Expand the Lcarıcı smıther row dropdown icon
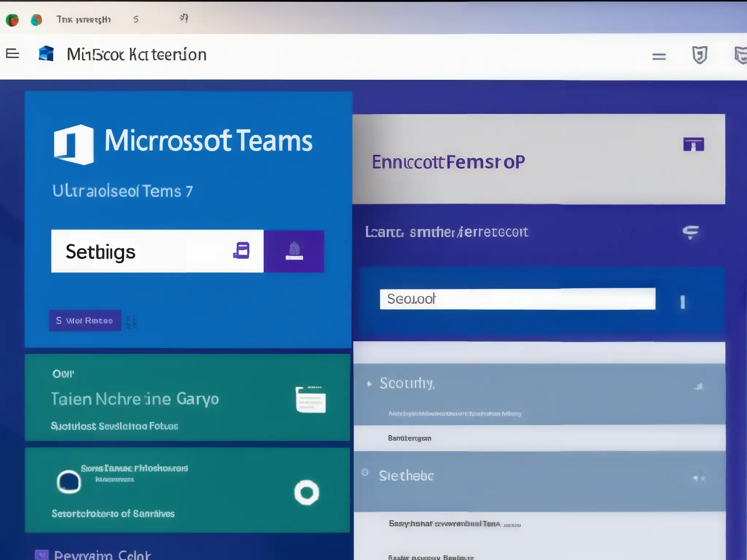 click(690, 232)
